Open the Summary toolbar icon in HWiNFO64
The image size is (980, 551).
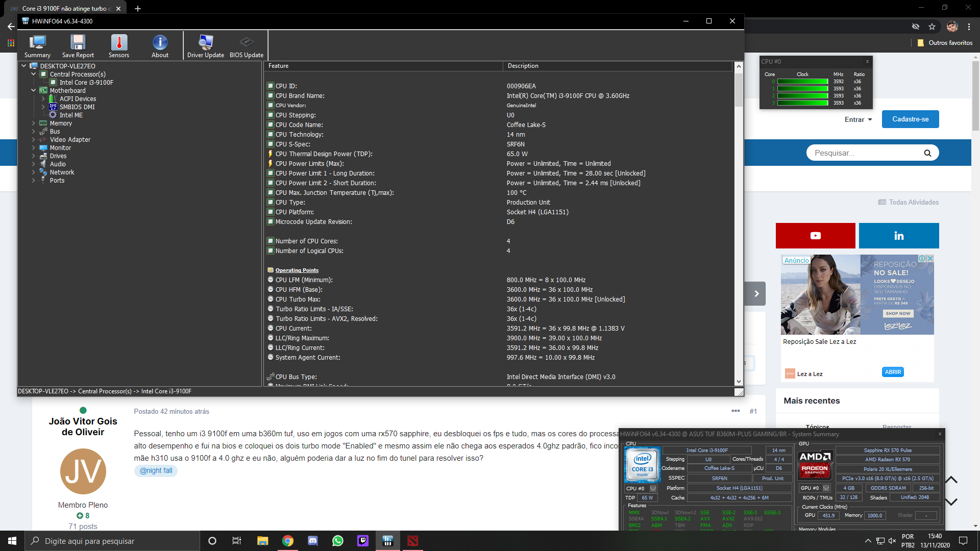tap(37, 46)
